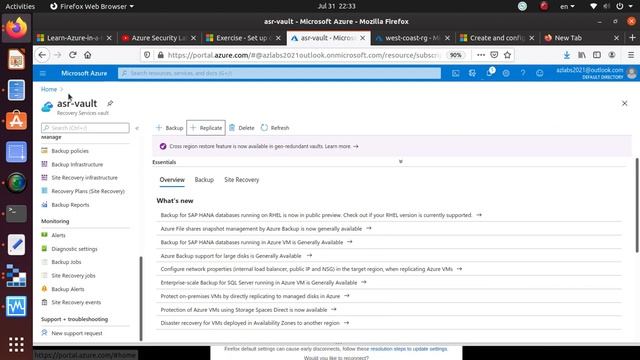Open Site Recovery infrastructure menu item

tap(84, 178)
